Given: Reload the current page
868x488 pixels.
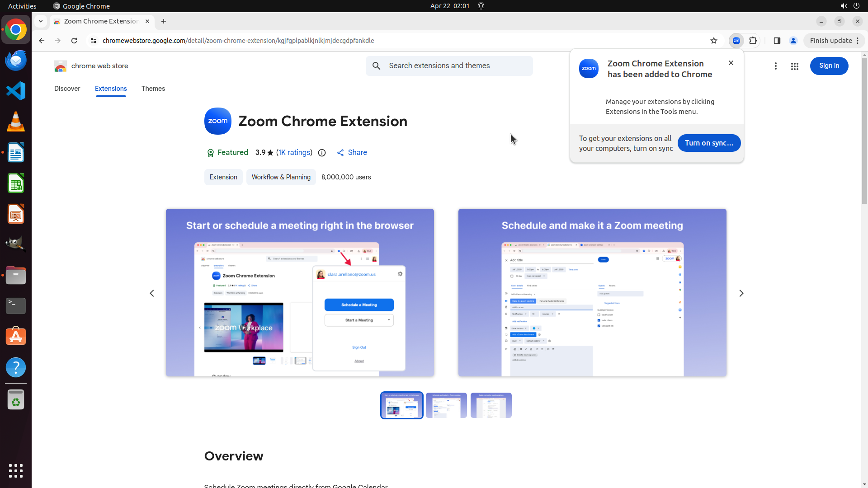Looking at the screenshot, I should pyautogui.click(x=74, y=41).
